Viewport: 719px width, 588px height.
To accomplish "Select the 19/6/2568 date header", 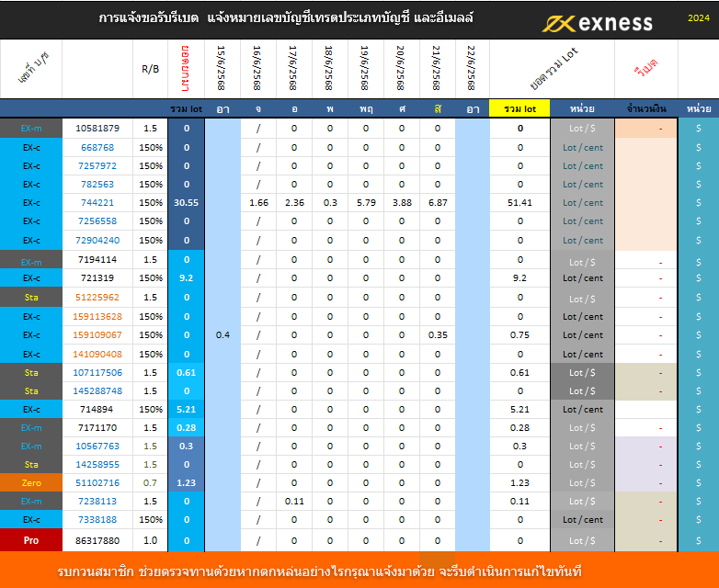I will [x=364, y=68].
